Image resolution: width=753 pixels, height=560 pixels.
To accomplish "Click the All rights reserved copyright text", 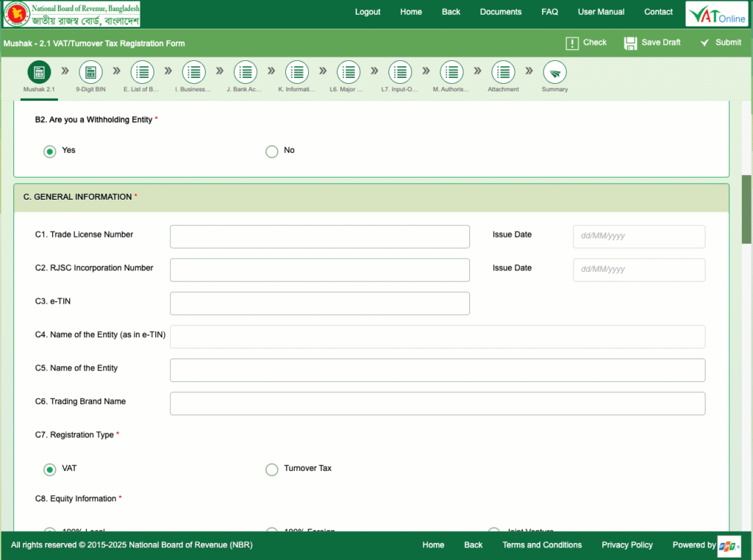I will pos(132,545).
